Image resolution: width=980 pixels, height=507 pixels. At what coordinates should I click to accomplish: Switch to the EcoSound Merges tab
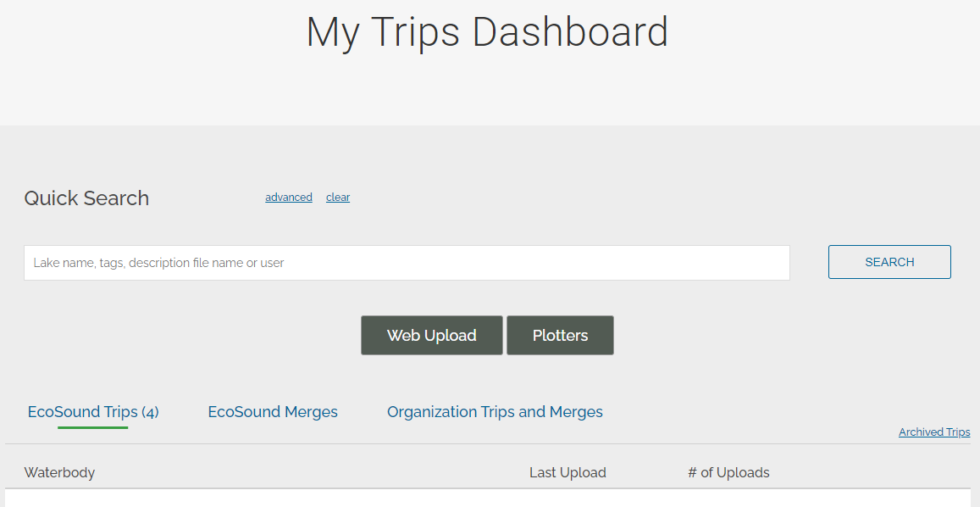point(273,412)
